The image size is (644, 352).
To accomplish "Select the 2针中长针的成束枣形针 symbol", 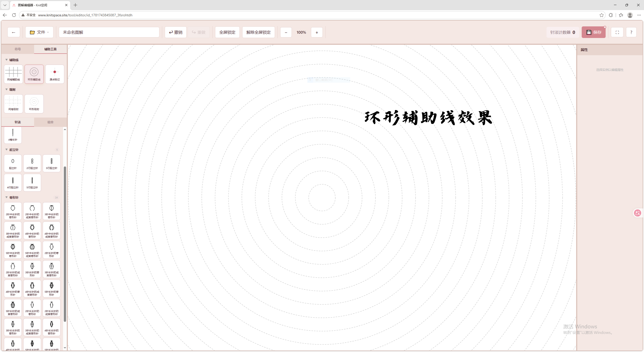I will [32, 211].
